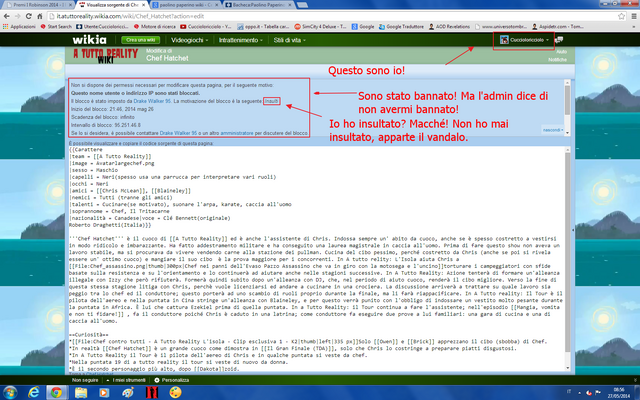
Task: Go back with the browser back arrow
Action: tap(7, 16)
